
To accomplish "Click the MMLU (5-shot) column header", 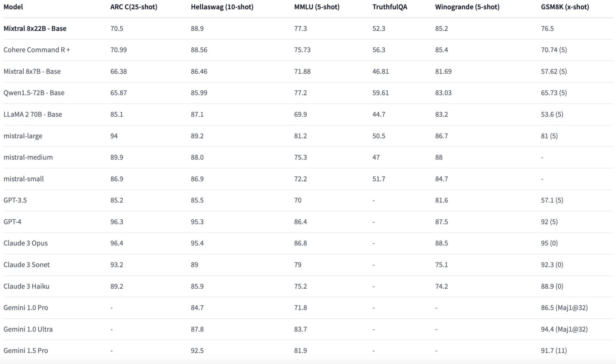I will (316, 7).
